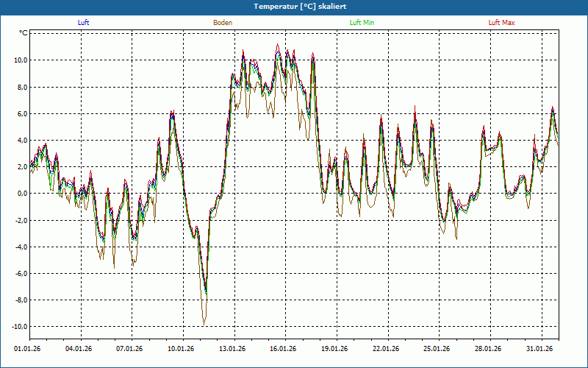The image size is (588, 368).
Task: Click the 28.01.26 date label
Action: click(488, 350)
